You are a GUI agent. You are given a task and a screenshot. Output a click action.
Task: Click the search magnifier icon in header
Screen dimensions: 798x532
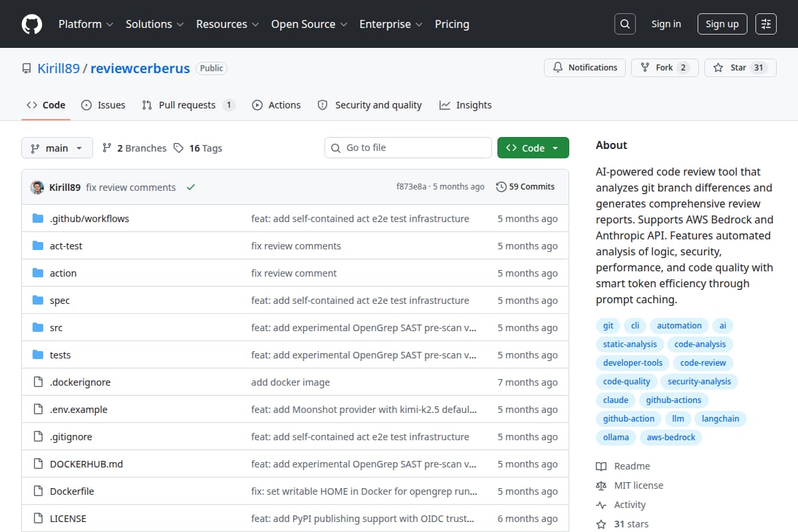624,24
